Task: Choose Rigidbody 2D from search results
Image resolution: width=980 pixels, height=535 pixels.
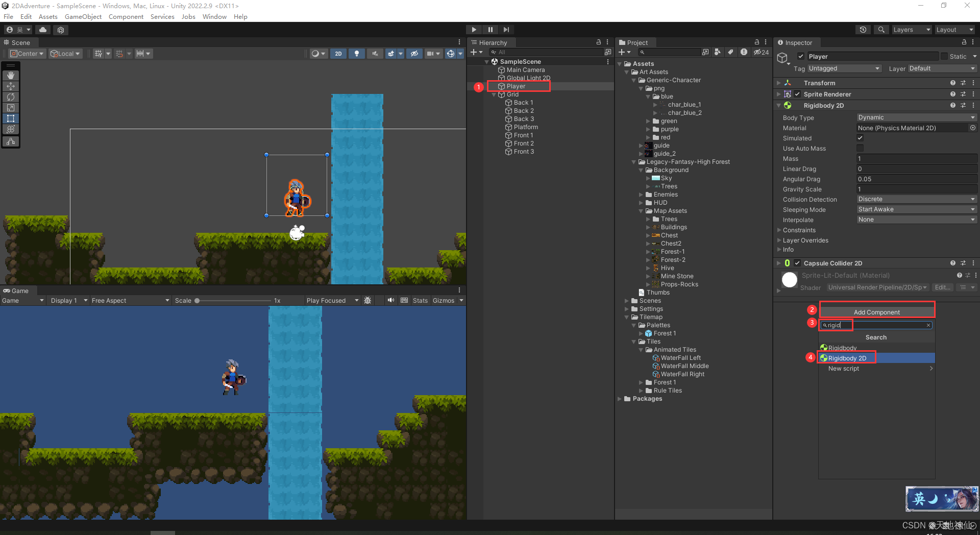Action: click(877, 358)
